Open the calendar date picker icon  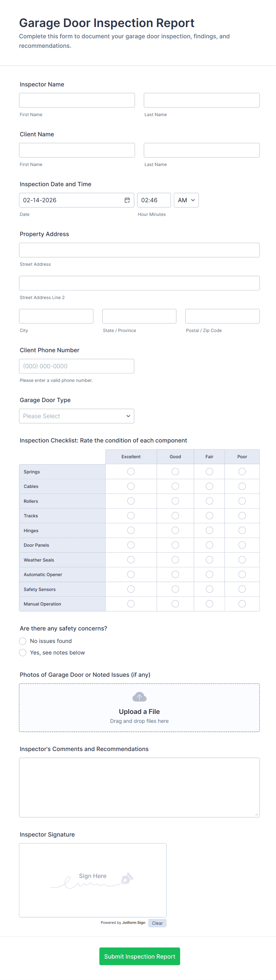tap(127, 200)
